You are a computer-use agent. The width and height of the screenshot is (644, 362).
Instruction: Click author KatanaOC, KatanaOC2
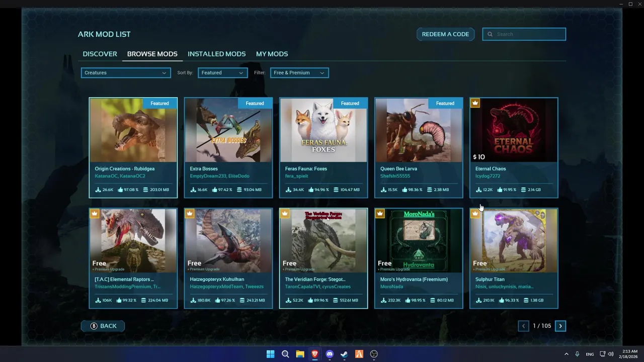[120, 176]
